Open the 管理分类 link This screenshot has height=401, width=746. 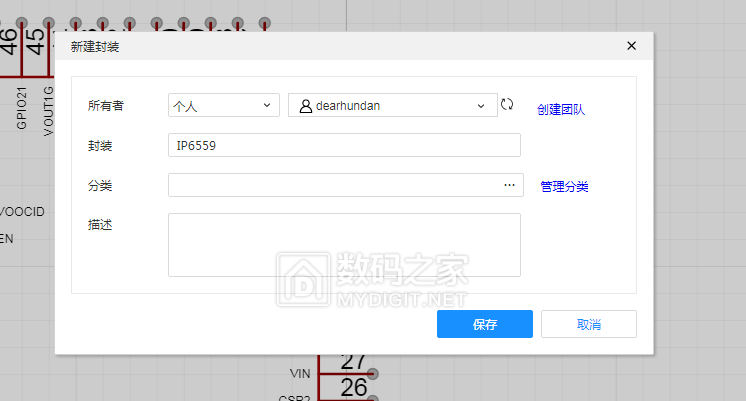564,186
